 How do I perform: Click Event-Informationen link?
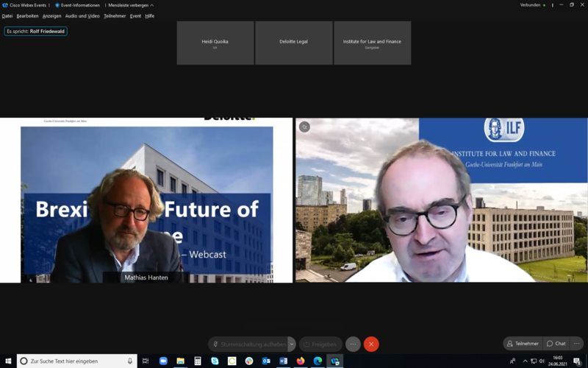(78, 5)
